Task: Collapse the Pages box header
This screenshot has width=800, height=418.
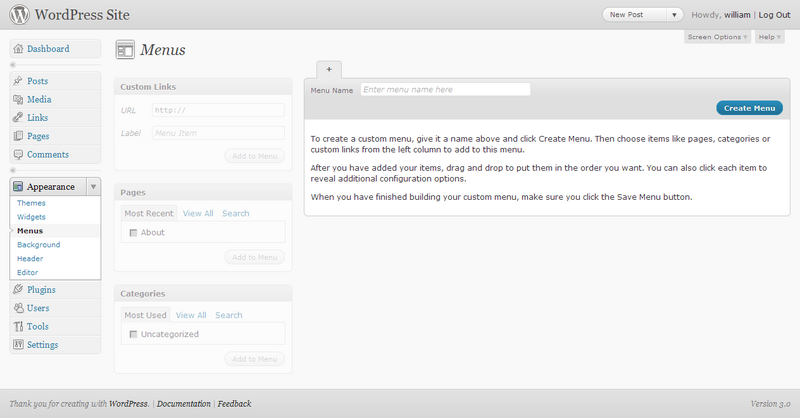Action: pyautogui.click(x=203, y=192)
